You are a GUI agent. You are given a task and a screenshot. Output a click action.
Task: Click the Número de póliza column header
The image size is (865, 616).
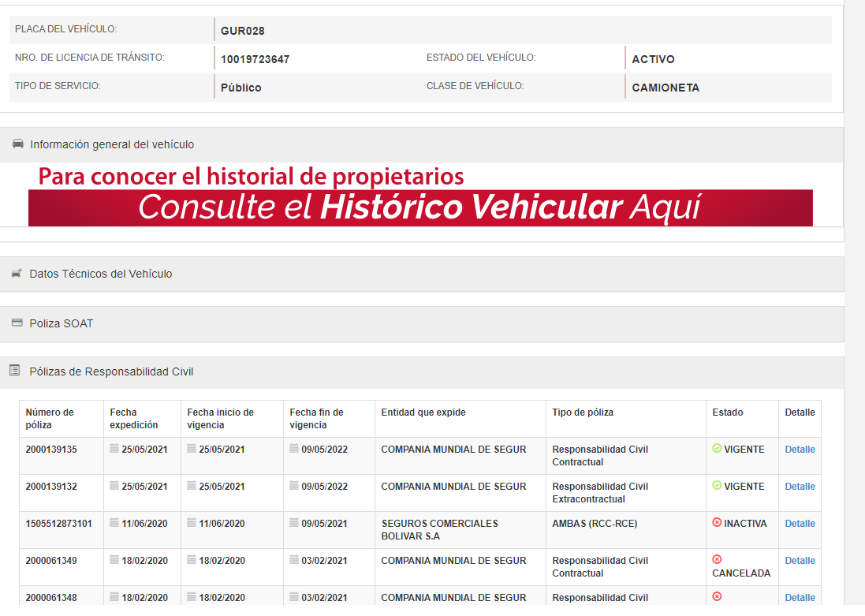(50, 419)
